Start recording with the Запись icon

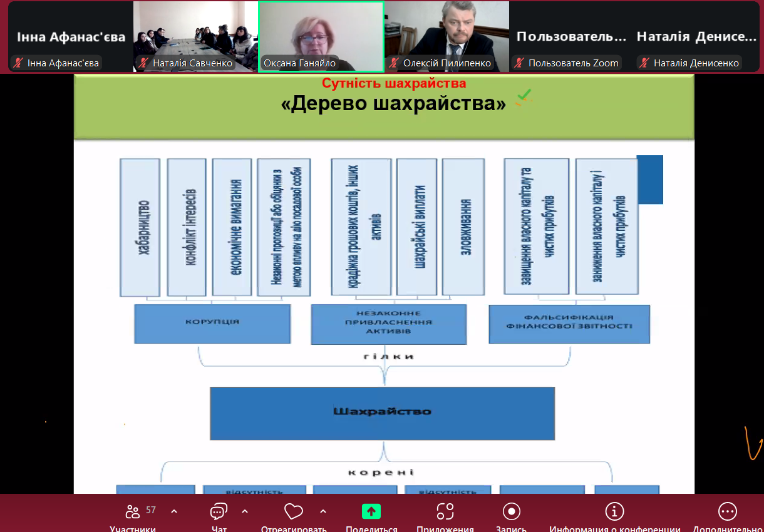512,511
